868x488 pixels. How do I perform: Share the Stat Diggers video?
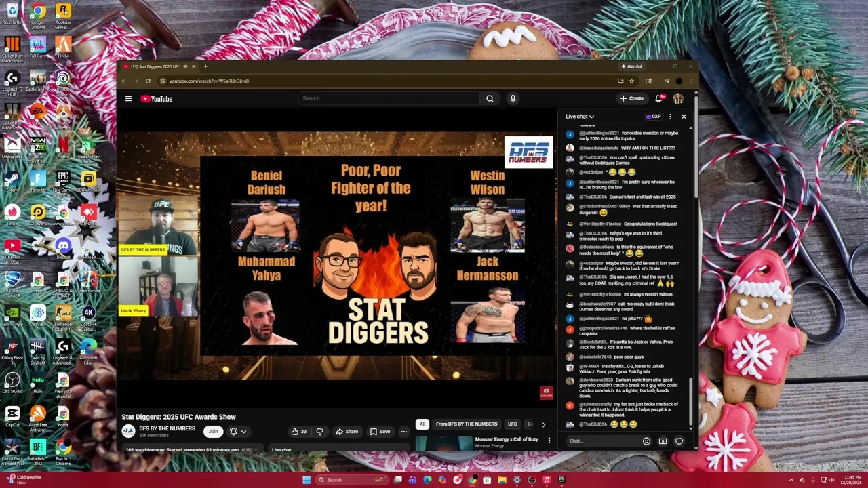tap(347, 431)
